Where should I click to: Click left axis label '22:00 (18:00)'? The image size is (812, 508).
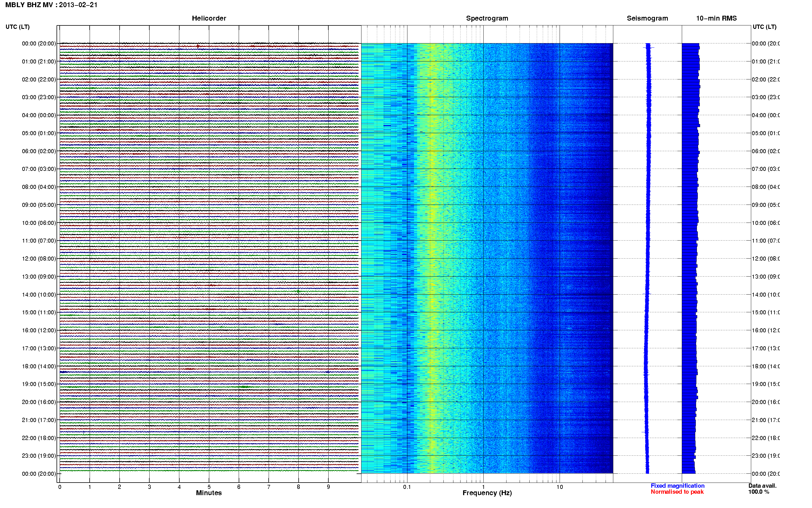coord(39,438)
